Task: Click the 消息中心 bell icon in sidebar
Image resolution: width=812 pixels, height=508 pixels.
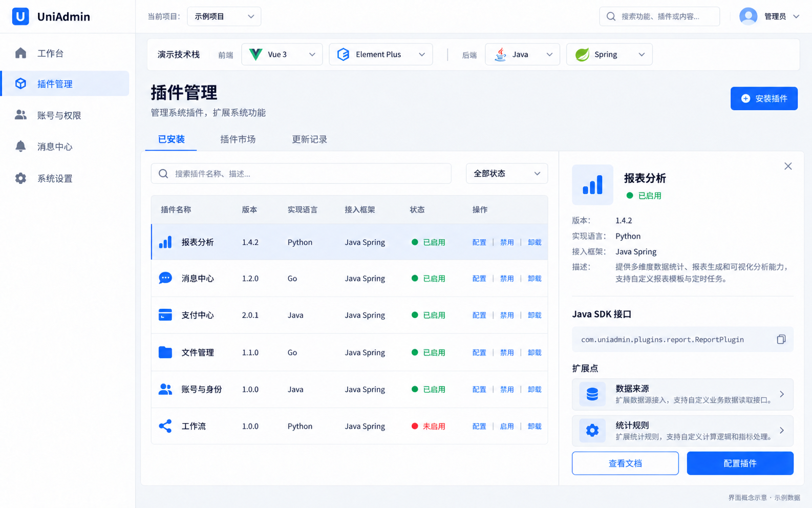Action: 20,146
